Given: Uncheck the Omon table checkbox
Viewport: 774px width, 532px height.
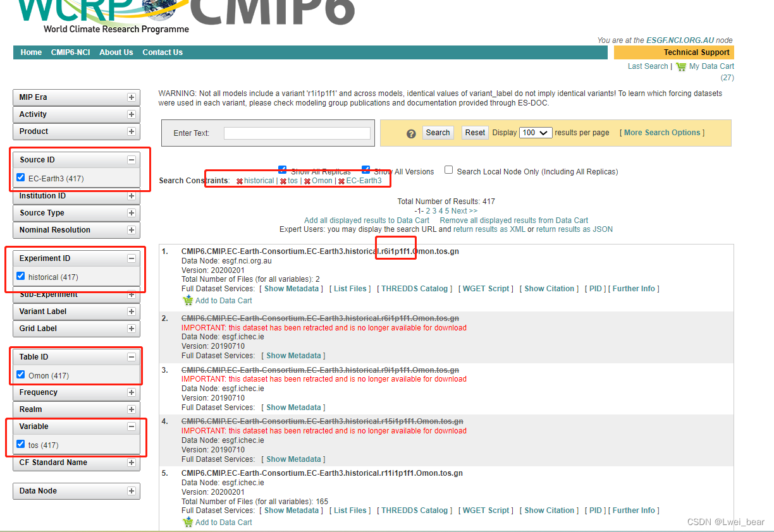Looking at the screenshot, I should 21,375.
